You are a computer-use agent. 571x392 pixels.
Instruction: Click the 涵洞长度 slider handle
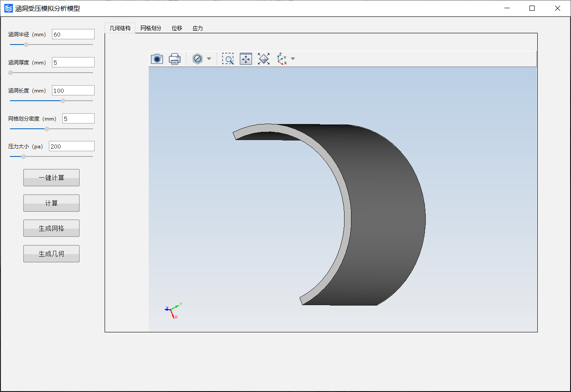[x=63, y=101]
